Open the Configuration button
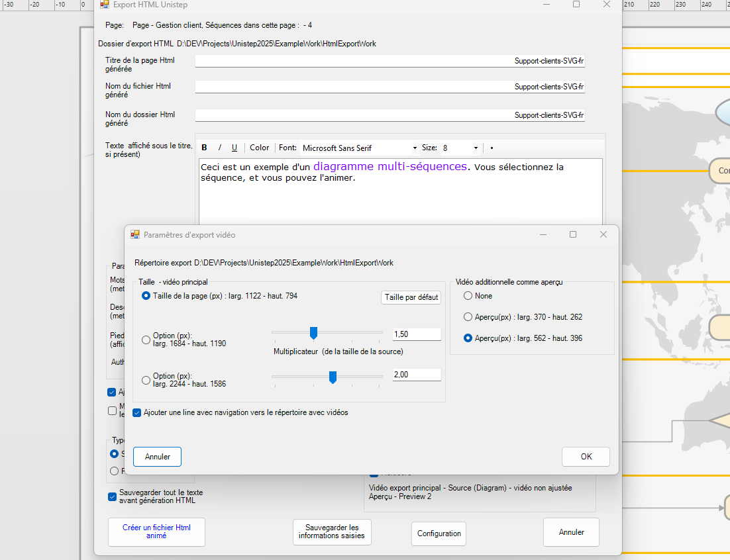The image size is (730, 560). (x=439, y=534)
